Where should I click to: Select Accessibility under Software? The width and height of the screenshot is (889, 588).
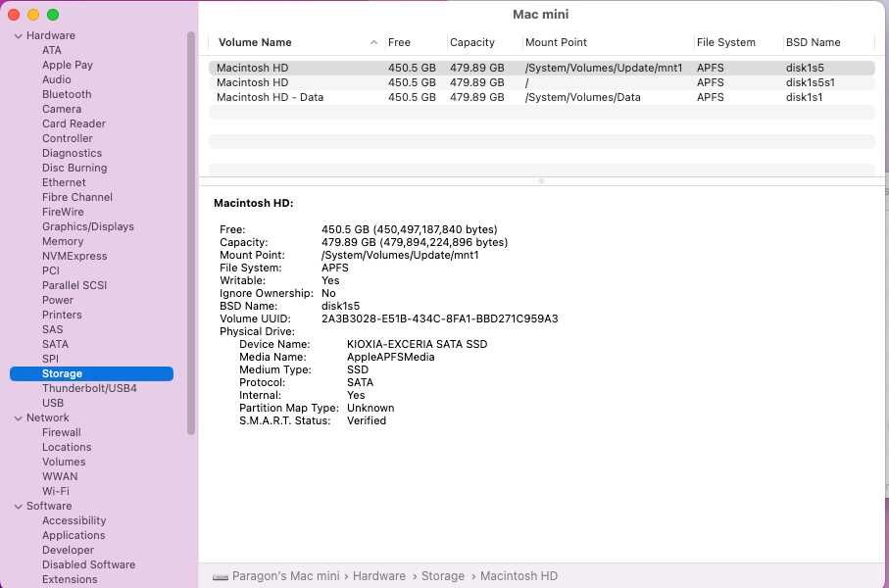click(x=74, y=520)
